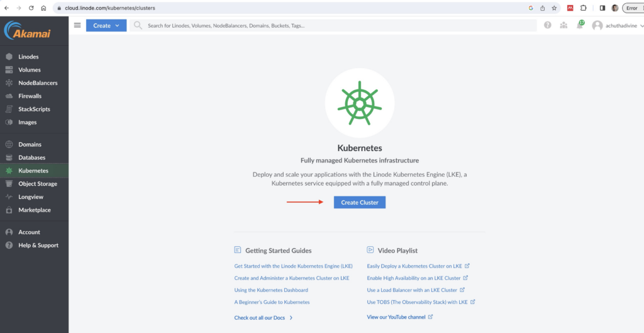The image size is (644, 333).
Task: Click the Marketplace bag icon in sidebar
Action: point(9,210)
